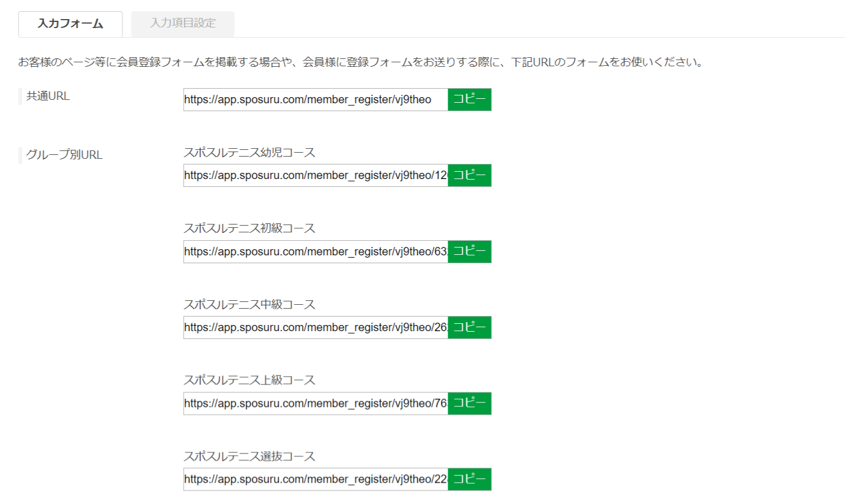Click the スポスルテニス幼児コース heading
Viewport: 861px width, 504px height.
point(249,153)
